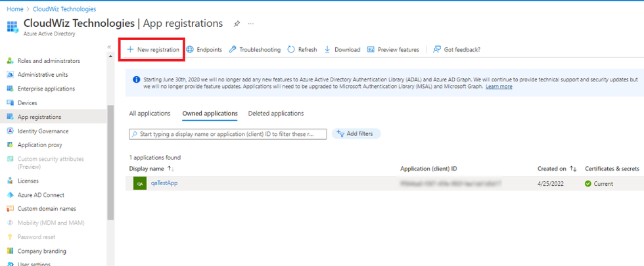Download the app registrations list
The image size is (644, 266).
point(342,49)
